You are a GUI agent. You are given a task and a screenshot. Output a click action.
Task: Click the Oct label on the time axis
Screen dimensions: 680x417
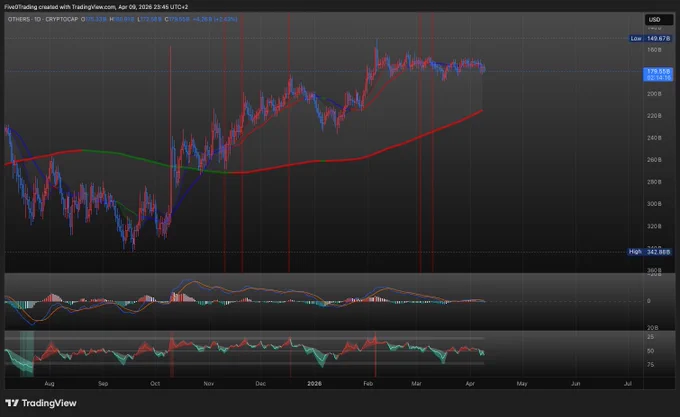click(155, 384)
